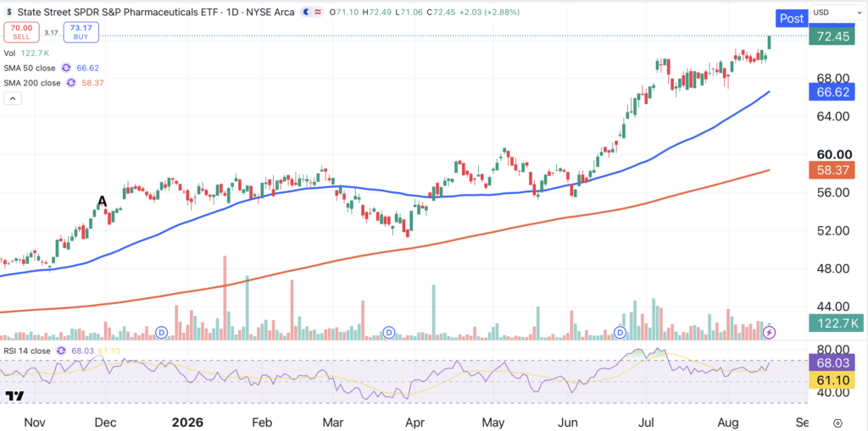Click the purple 68.03 RSI axis label
The image size is (868, 431).
832,362
